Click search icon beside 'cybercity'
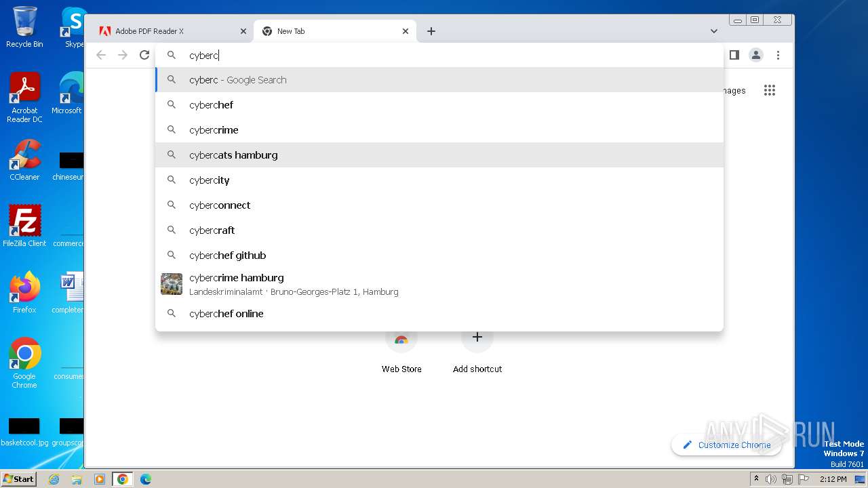The width and height of the screenshot is (868, 488). (172, 180)
